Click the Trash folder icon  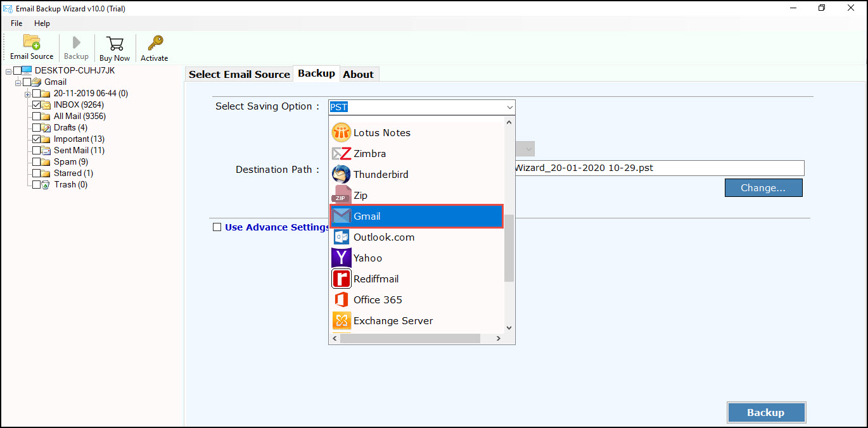[x=46, y=184]
